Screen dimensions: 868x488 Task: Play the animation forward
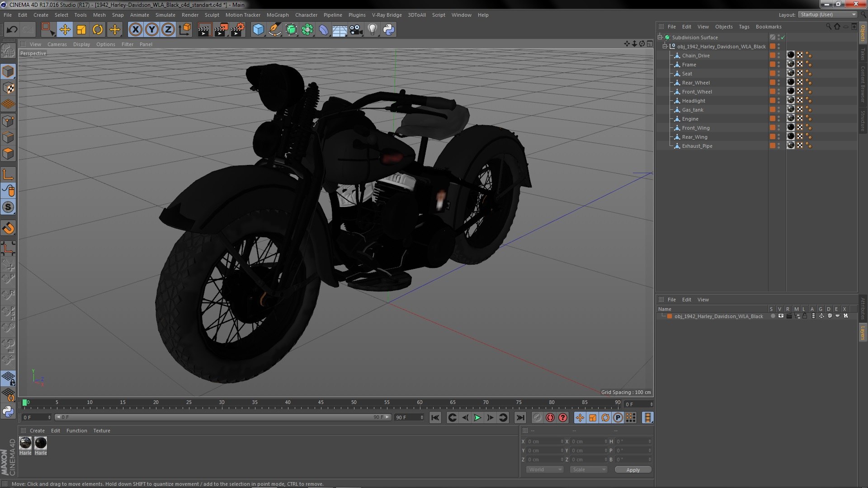[x=477, y=418]
